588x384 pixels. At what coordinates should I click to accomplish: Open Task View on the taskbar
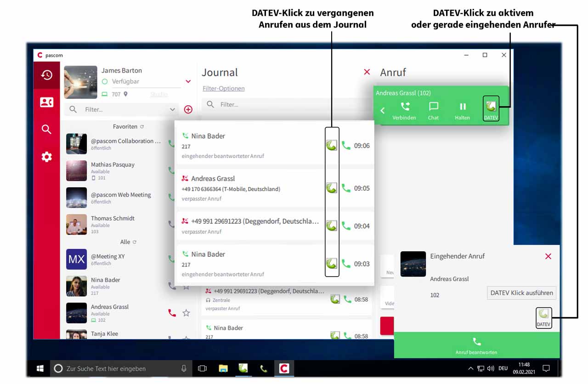pos(202,368)
